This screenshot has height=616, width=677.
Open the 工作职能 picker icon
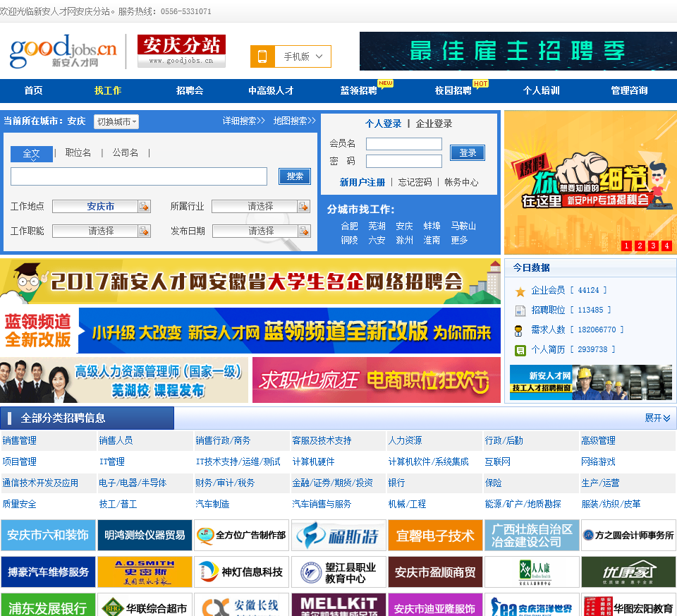coord(144,231)
